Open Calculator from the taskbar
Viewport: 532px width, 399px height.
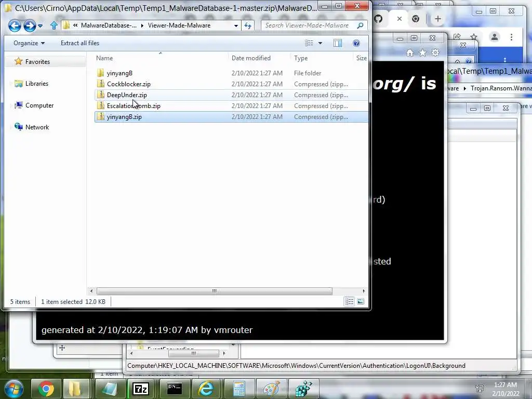pyautogui.click(x=239, y=389)
